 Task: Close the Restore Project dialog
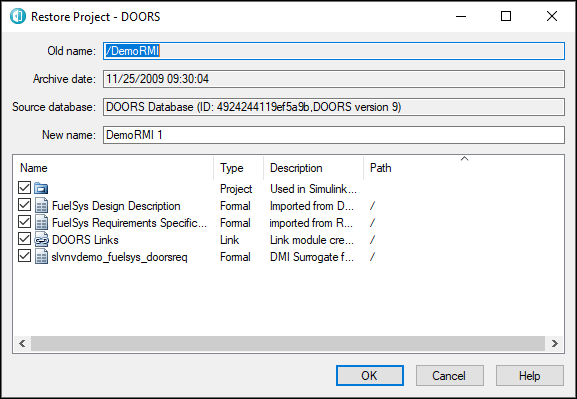click(552, 16)
